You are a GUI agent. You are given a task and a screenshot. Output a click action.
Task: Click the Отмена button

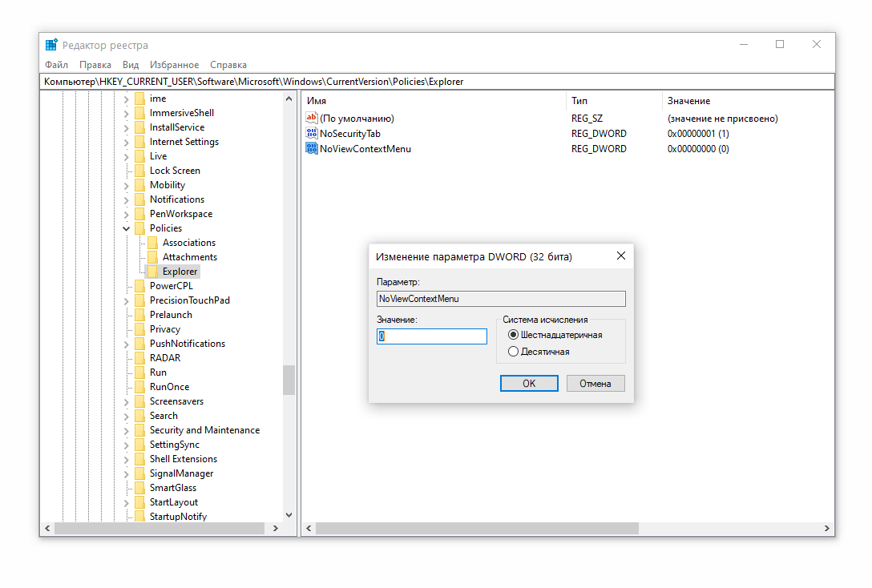tap(595, 383)
